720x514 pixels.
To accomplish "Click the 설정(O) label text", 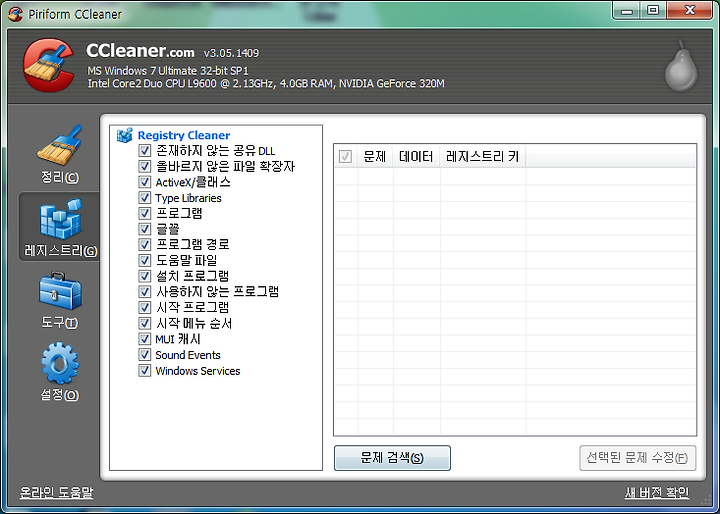I will pyautogui.click(x=60, y=395).
